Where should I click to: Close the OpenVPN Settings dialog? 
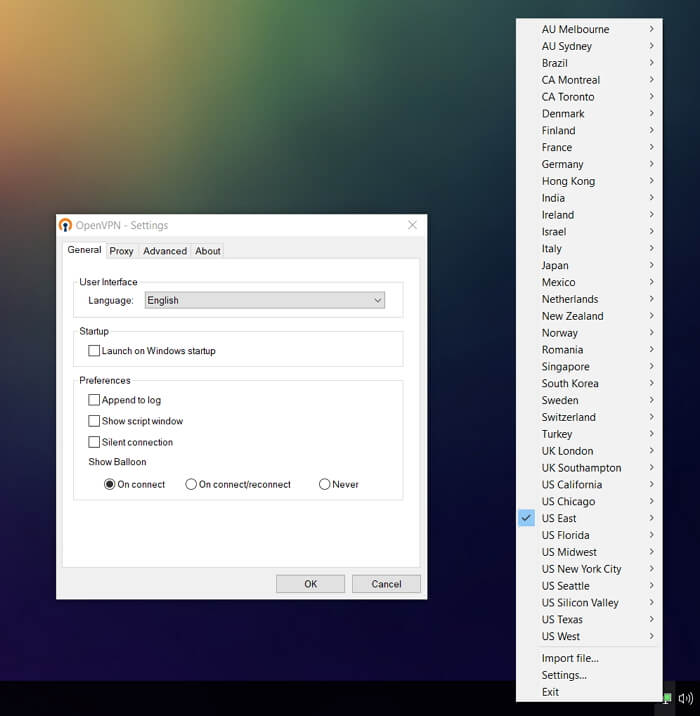pos(412,225)
